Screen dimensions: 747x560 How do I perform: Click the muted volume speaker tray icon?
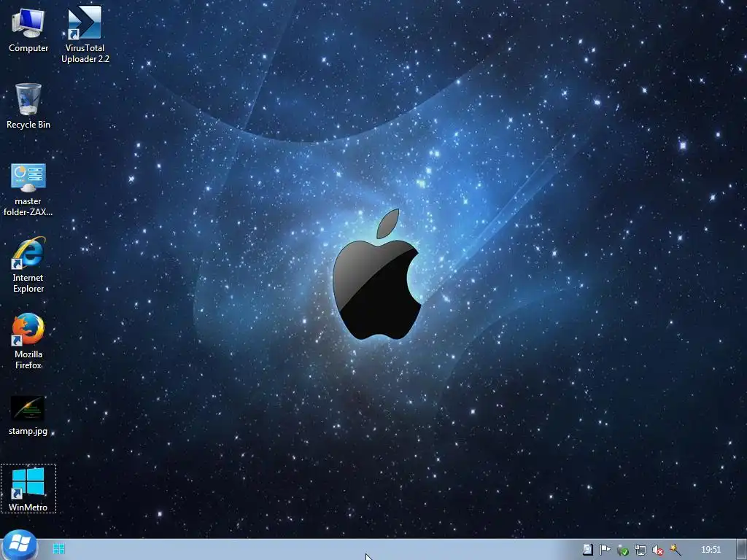tap(657, 550)
